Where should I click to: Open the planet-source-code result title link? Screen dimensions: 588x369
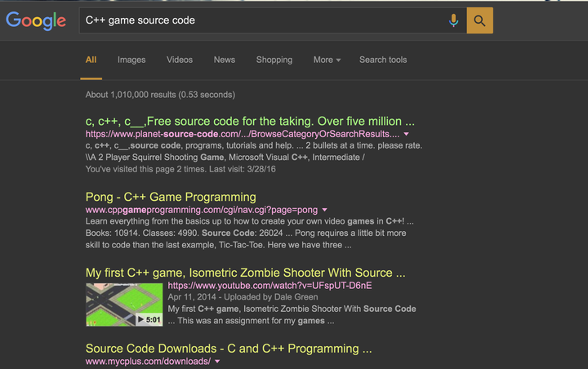(x=250, y=121)
